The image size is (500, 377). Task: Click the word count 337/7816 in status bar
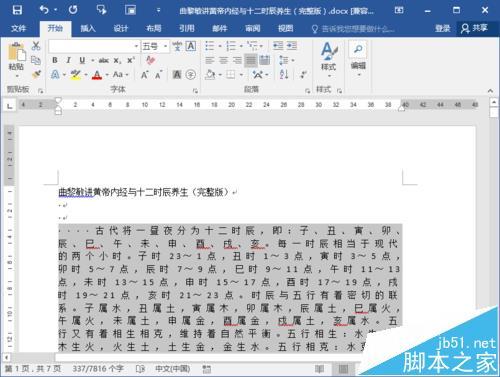pyautogui.click(x=98, y=369)
